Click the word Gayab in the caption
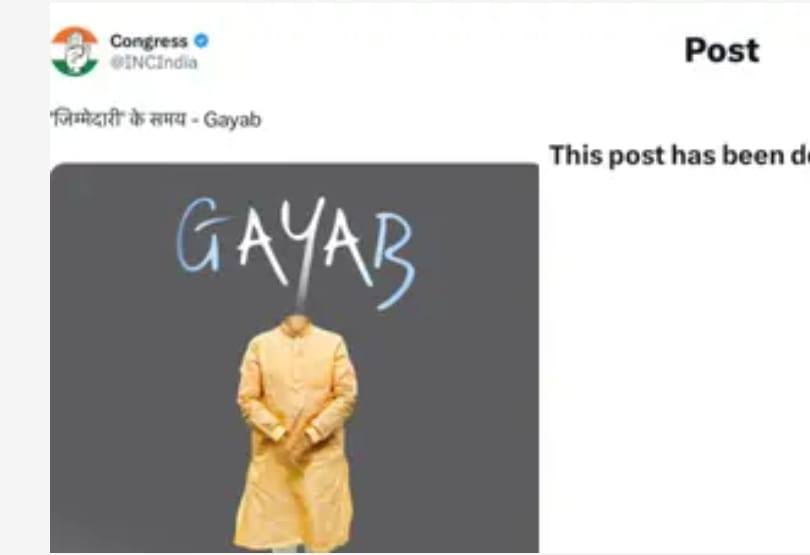The image size is (810, 555). (x=232, y=120)
